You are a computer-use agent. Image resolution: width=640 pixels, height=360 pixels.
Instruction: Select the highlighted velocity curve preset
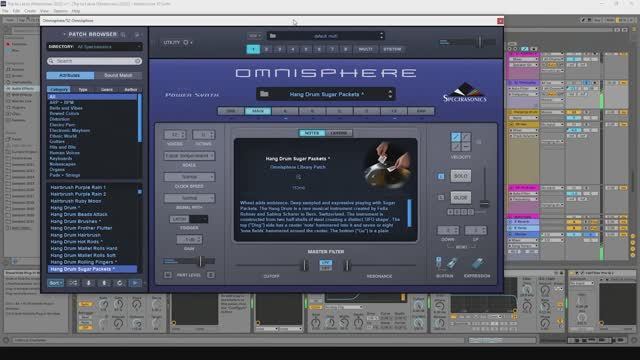click(x=456, y=137)
